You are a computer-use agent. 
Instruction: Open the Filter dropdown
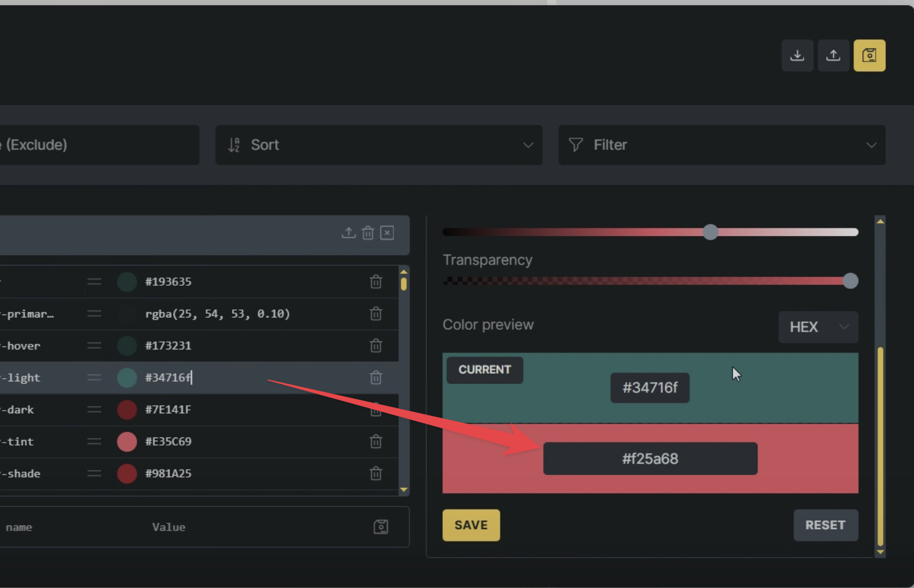[722, 145]
